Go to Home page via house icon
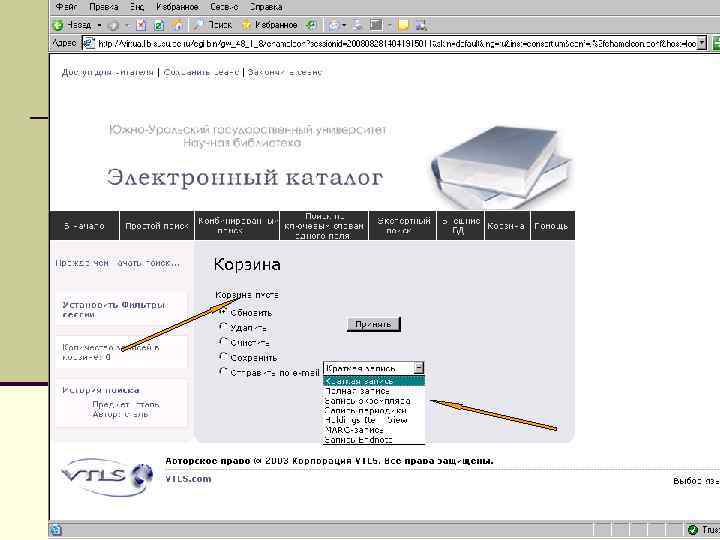This screenshot has width=720, height=540. pos(178,25)
